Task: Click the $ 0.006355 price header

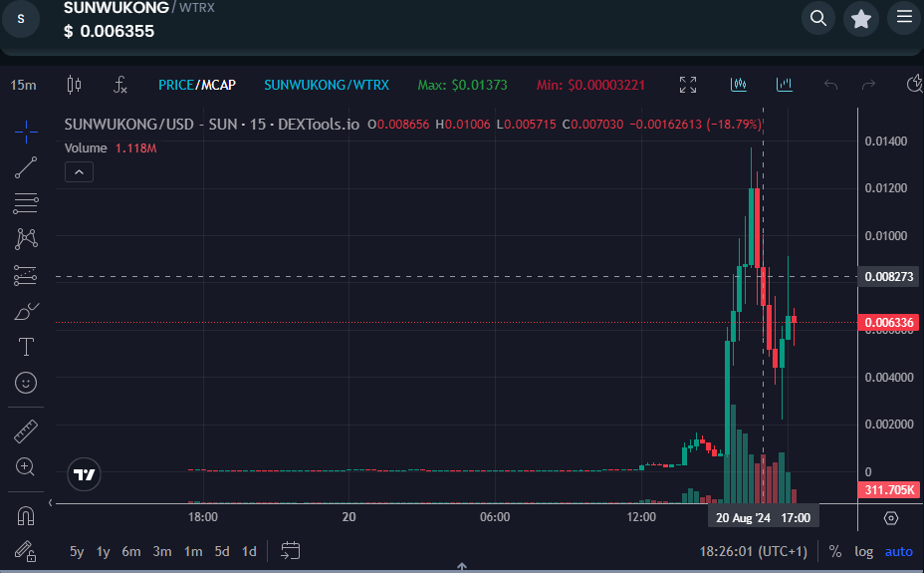Action: (109, 31)
